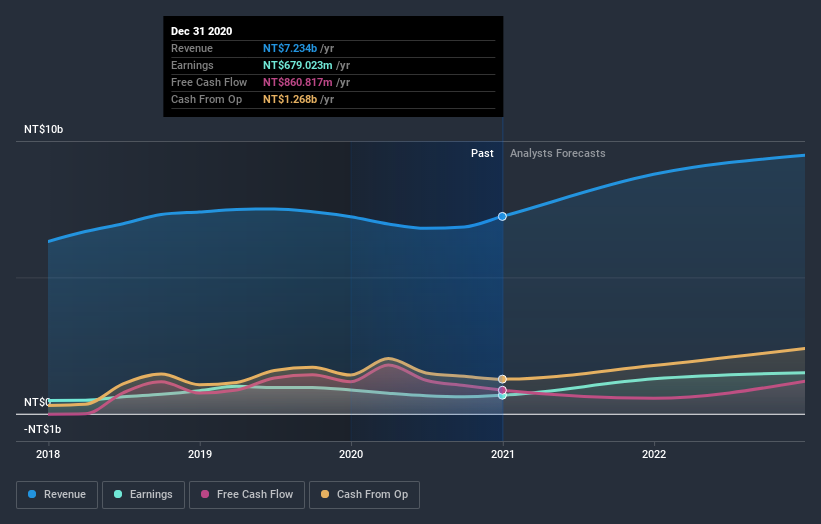Screen dimensions: 821x524
Task: Click the Free Cash Flow label in tooltip
Action: click(209, 82)
